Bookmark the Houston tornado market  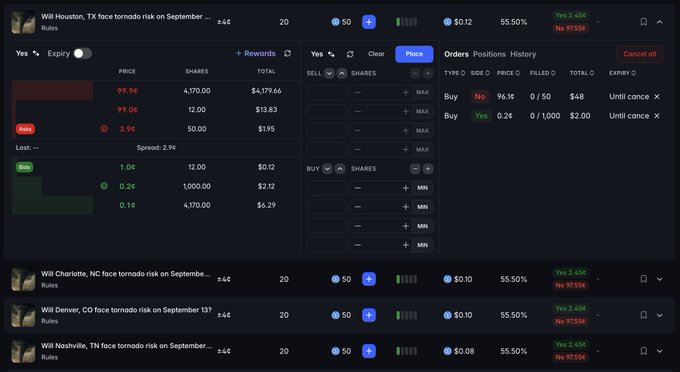tap(644, 22)
